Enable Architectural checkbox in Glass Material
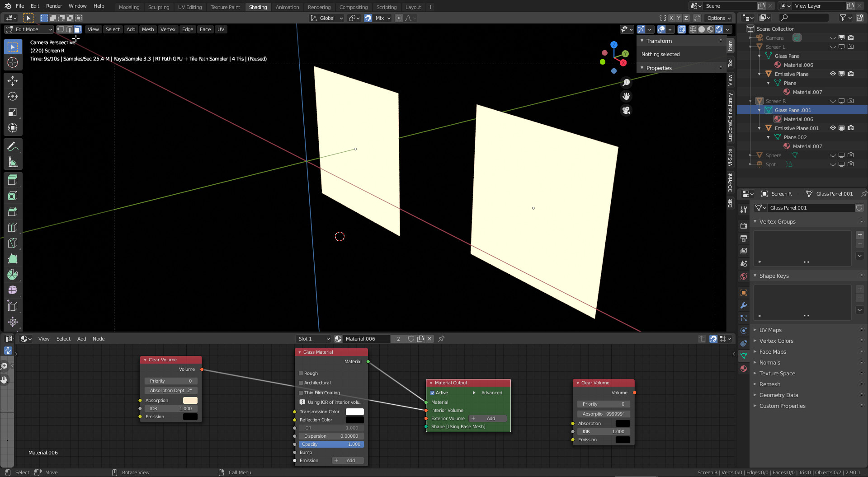 click(301, 383)
